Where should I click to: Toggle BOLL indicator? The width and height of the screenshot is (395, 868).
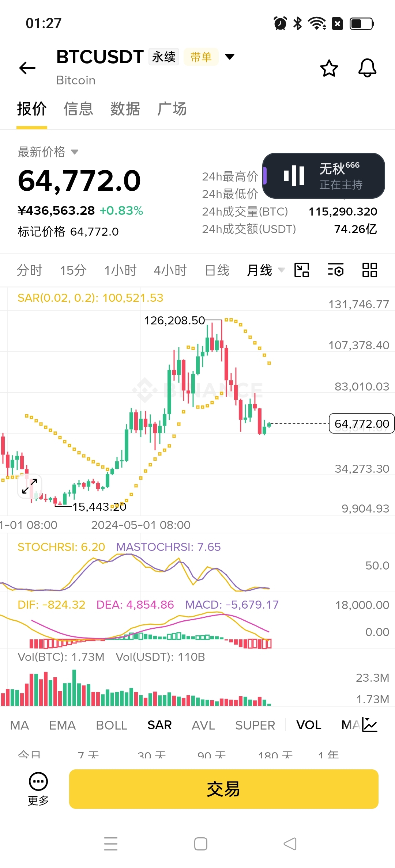112,725
